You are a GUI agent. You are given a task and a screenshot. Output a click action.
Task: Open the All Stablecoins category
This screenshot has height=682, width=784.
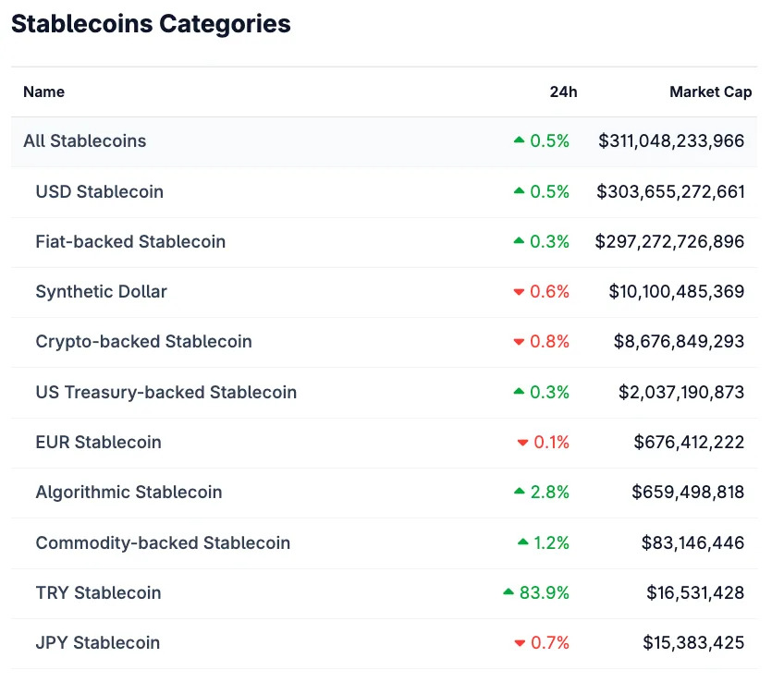pos(85,141)
